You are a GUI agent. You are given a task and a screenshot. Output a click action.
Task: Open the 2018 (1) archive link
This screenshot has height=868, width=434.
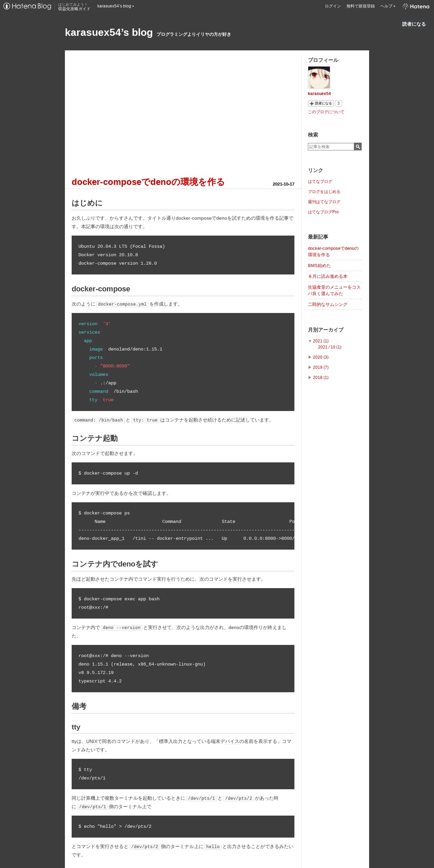point(320,378)
